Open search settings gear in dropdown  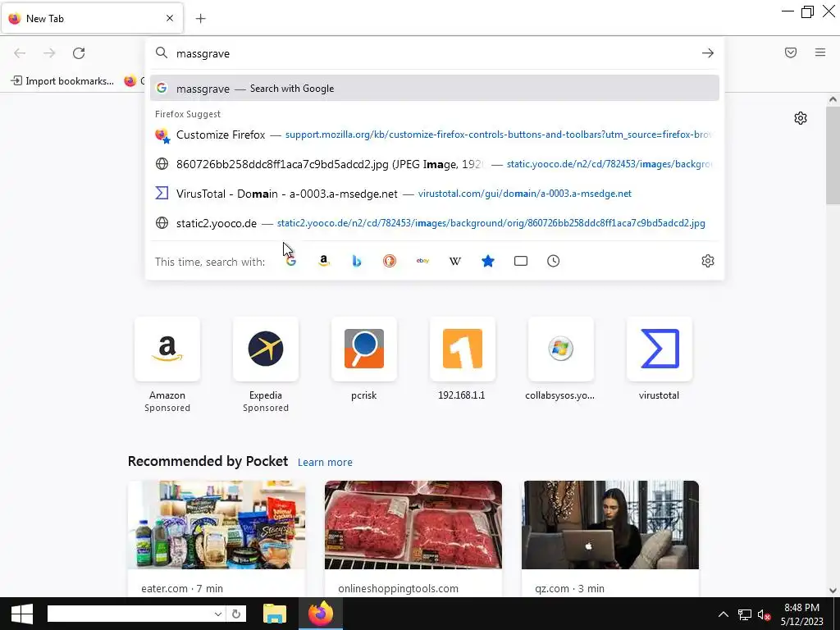[708, 261]
